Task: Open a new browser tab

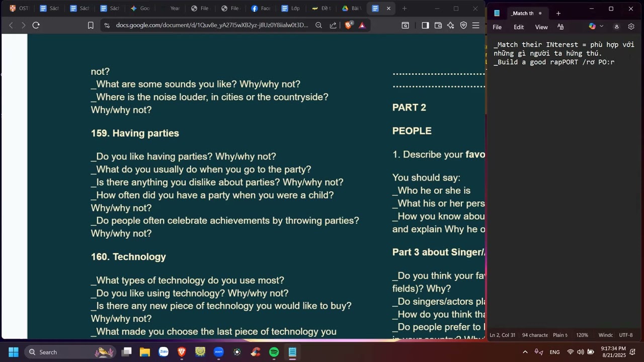Action: (x=404, y=9)
